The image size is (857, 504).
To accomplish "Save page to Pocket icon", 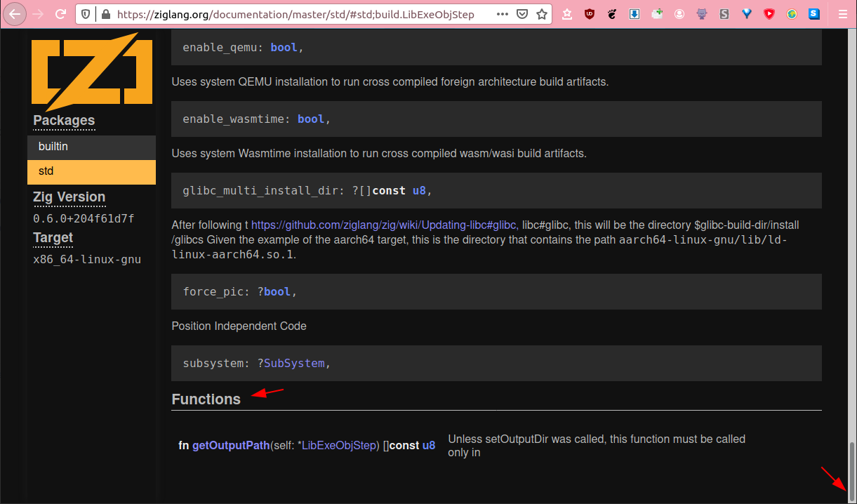I will click(x=522, y=13).
